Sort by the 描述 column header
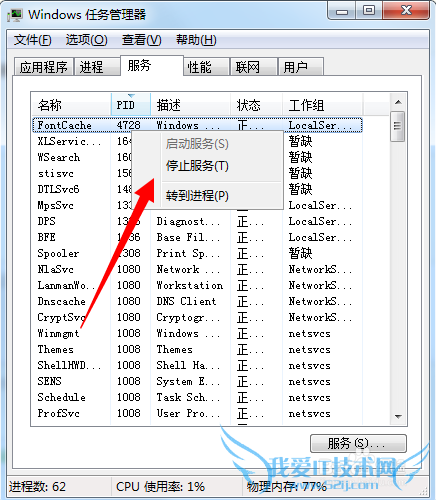Screen dimensions: 436x500 (190, 105)
